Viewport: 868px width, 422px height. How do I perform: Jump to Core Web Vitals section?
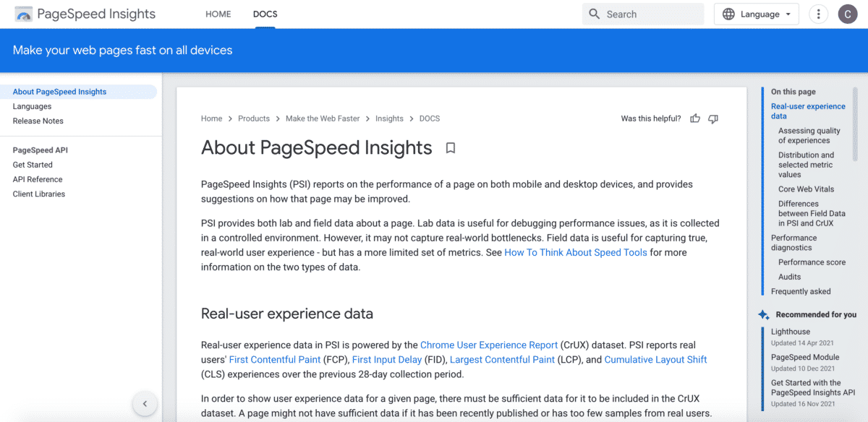tap(806, 189)
